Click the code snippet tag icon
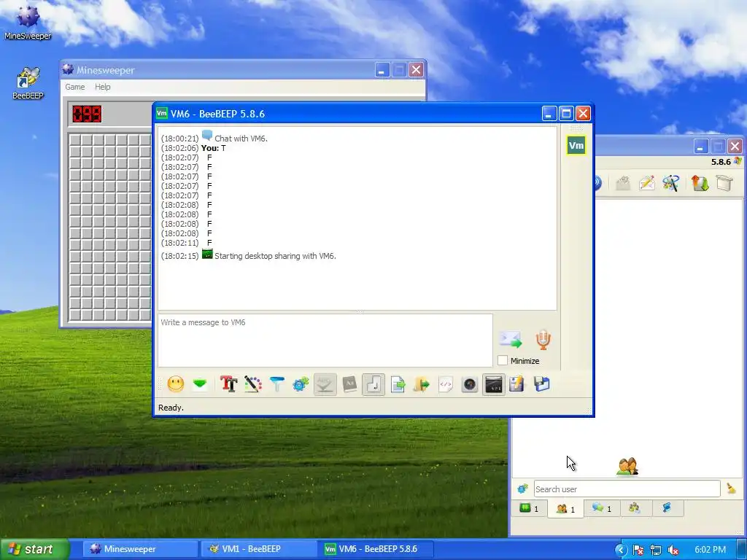Image resolution: width=747 pixels, height=560 pixels. [x=446, y=384]
